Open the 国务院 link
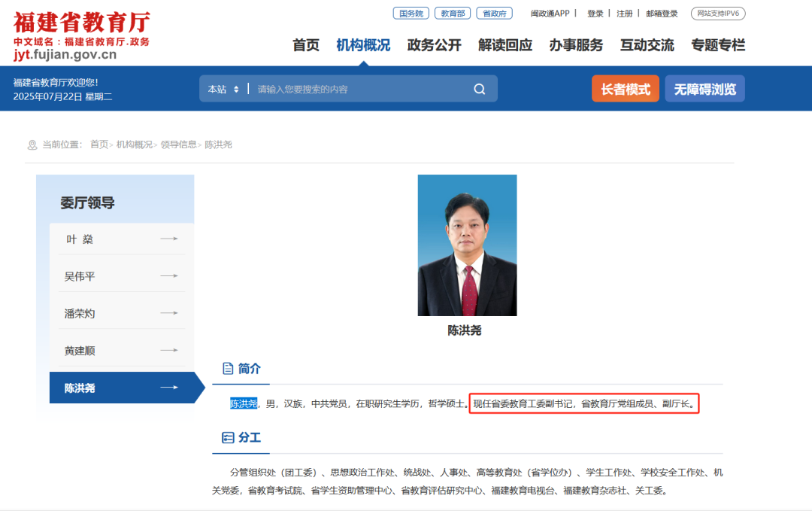 pos(411,13)
